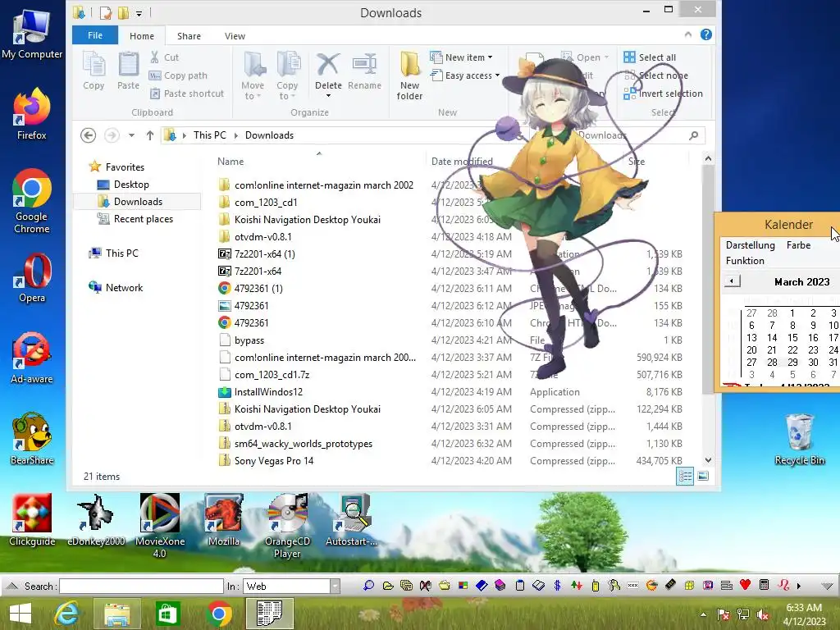This screenshot has height=630, width=840.
Task: Open the Delete options dropdown arrow
Action: [328, 96]
